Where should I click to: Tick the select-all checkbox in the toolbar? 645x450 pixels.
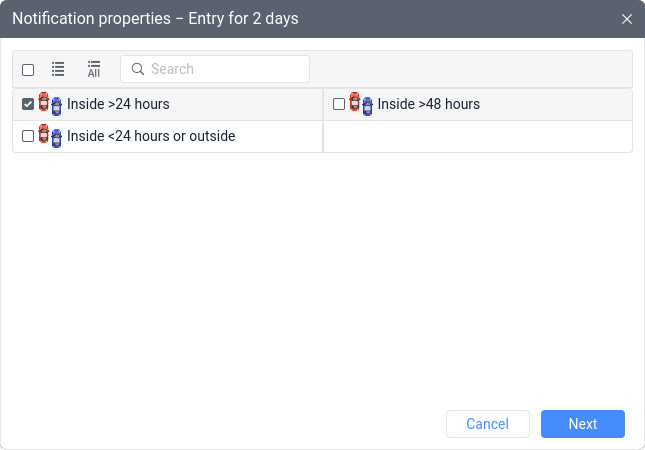point(28,70)
